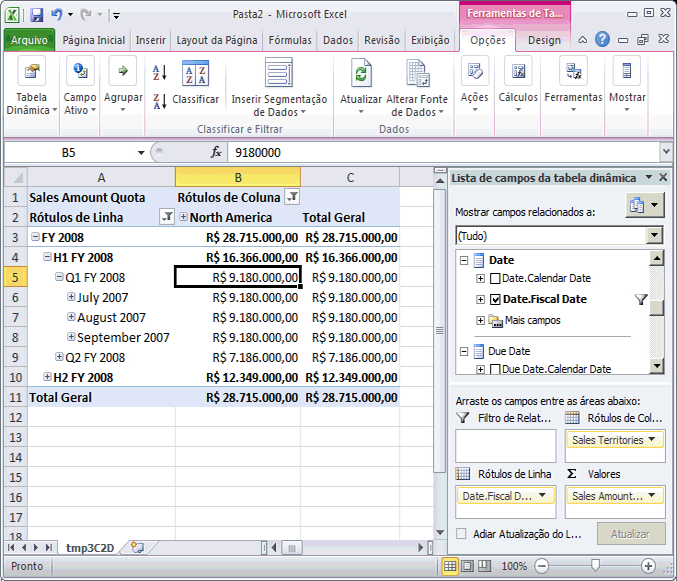Screen dimensions: 677x581
Task: Click the Agrupar ribbon icon
Action: pos(123,73)
